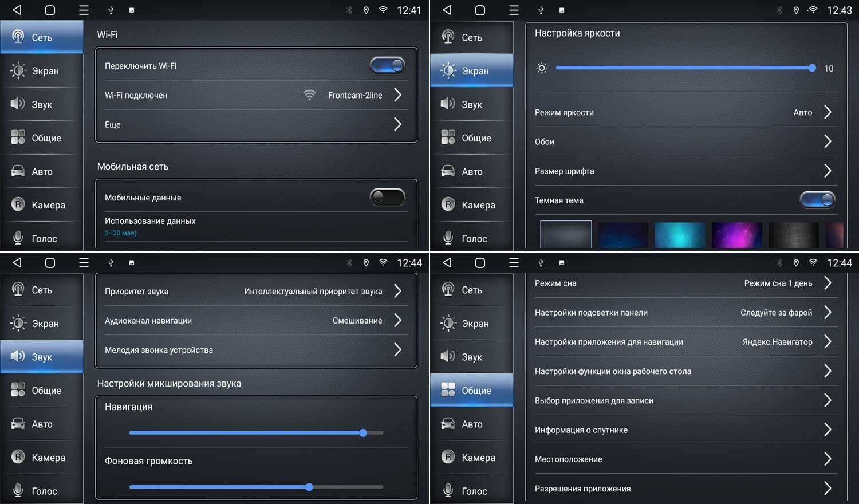Open Приоритет звука options via its chevron
The width and height of the screenshot is (859, 504).
(397, 291)
